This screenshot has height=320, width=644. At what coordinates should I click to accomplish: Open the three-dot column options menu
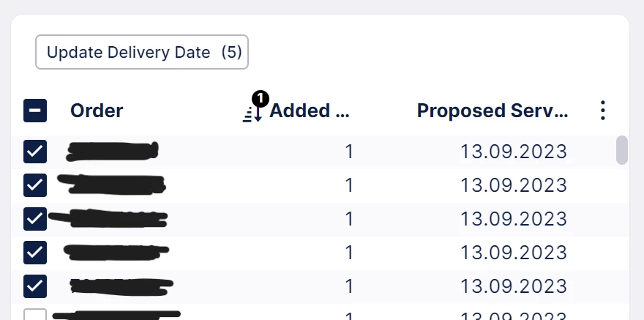tap(602, 111)
